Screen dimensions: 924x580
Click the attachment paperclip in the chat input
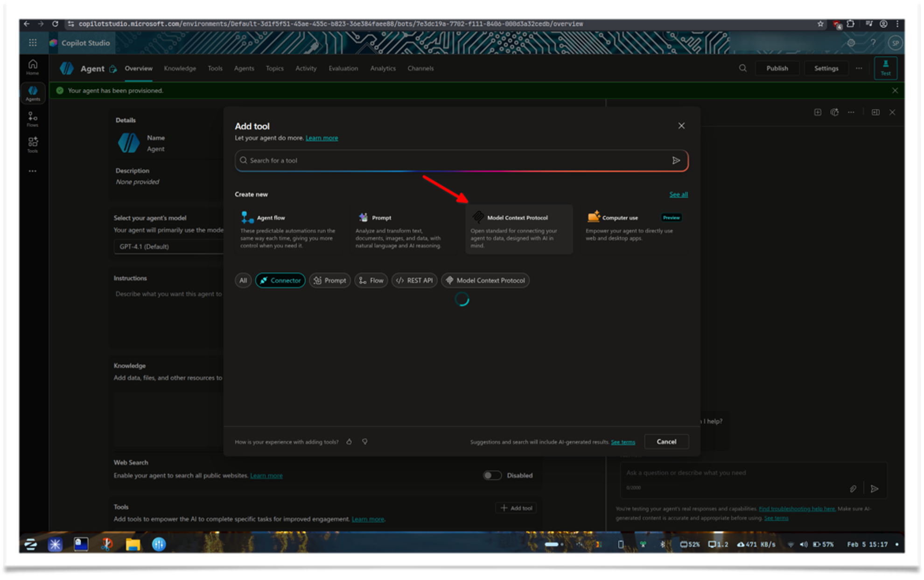pyautogui.click(x=853, y=488)
